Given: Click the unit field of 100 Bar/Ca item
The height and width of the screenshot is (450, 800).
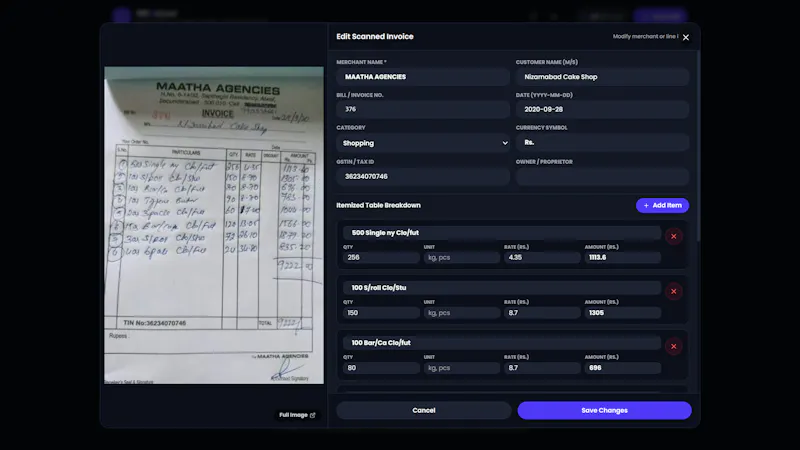Looking at the screenshot, I should [x=462, y=368].
